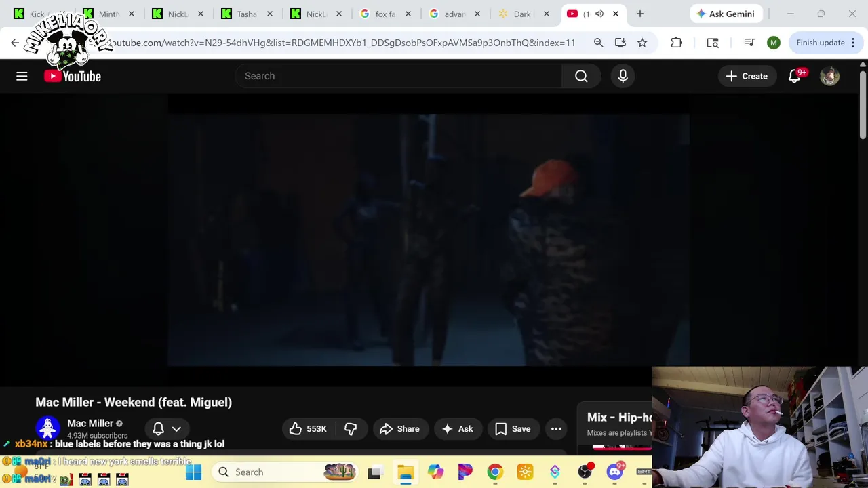Viewport: 868px width, 488px height.
Task: Close the Dark tab
Action: (547, 14)
